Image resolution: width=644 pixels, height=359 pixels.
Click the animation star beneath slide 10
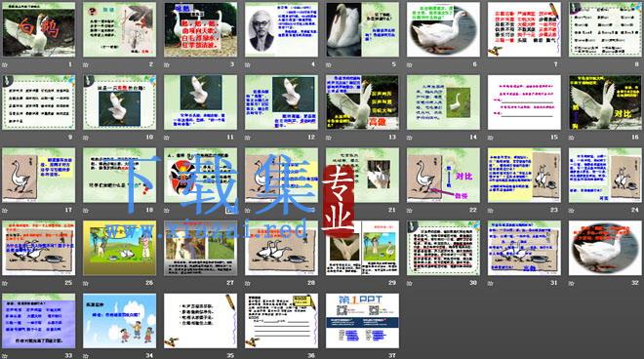coord(86,138)
